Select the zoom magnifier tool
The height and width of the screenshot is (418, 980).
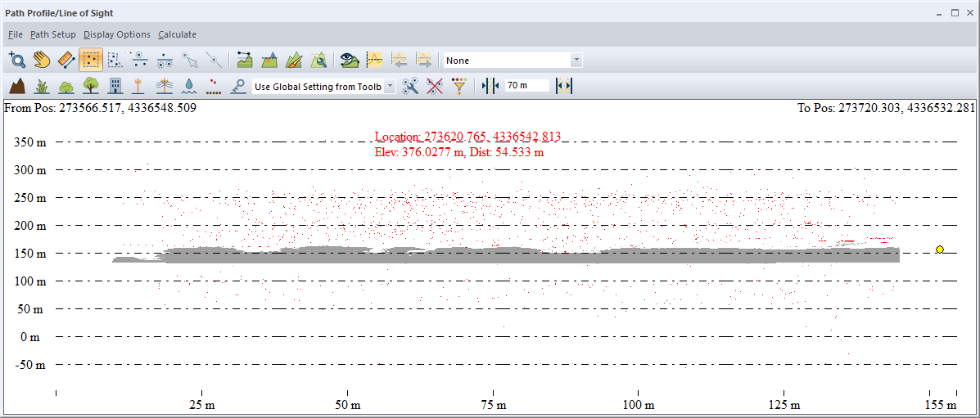(17, 60)
